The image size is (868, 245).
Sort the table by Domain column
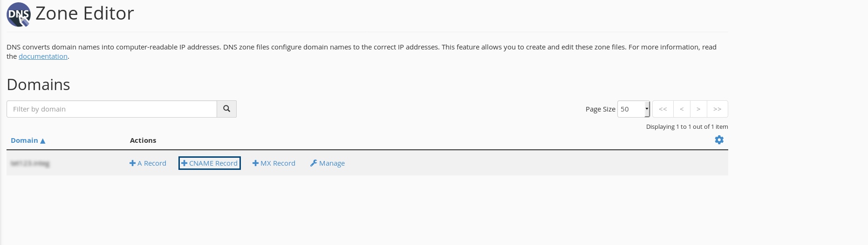click(x=27, y=140)
